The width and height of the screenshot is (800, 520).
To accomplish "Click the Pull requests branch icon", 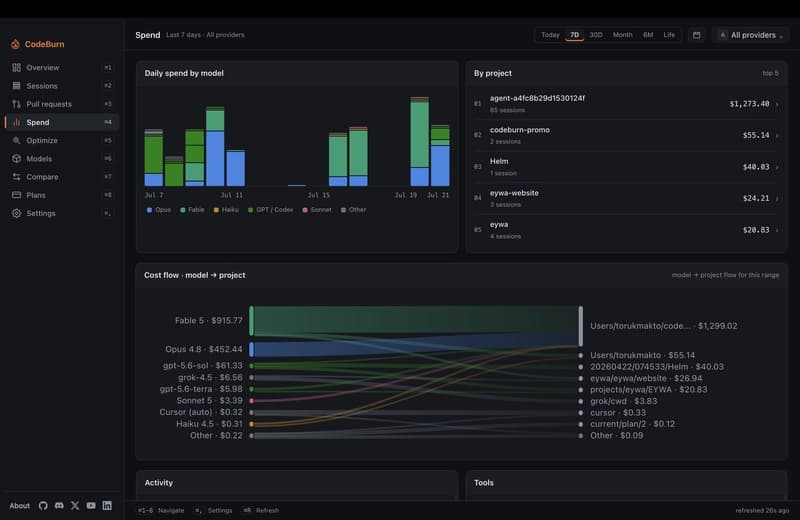I will 16,104.
